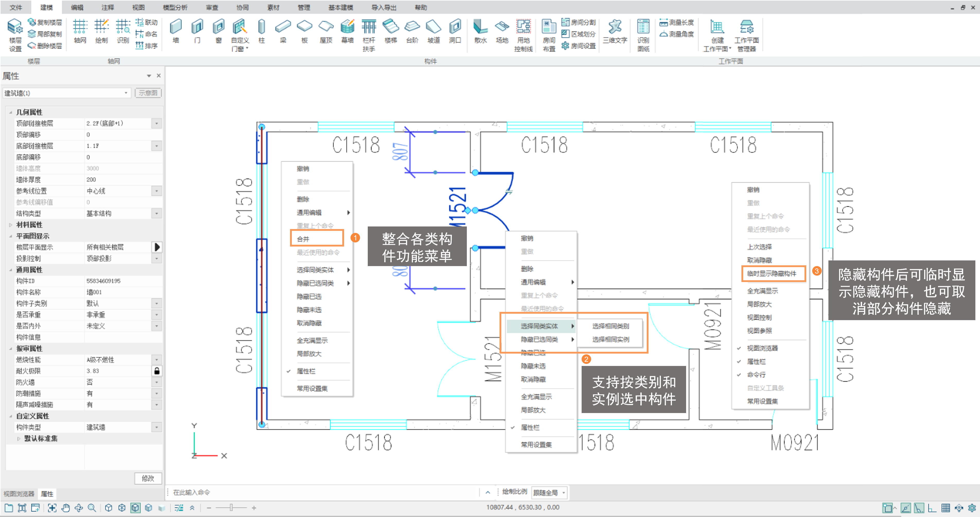Click the 修改 button in properties panel
The width and height of the screenshot is (980, 517).
tap(148, 478)
